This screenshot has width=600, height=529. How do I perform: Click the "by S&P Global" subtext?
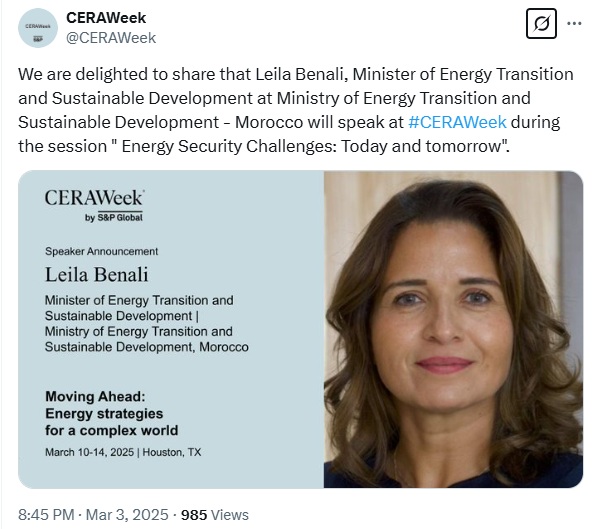click(106, 218)
